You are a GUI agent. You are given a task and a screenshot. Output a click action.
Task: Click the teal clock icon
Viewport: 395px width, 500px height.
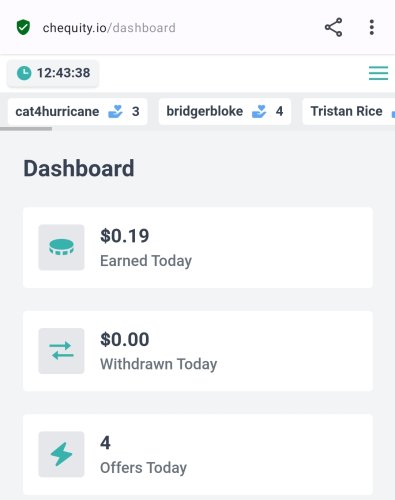(24, 73)
